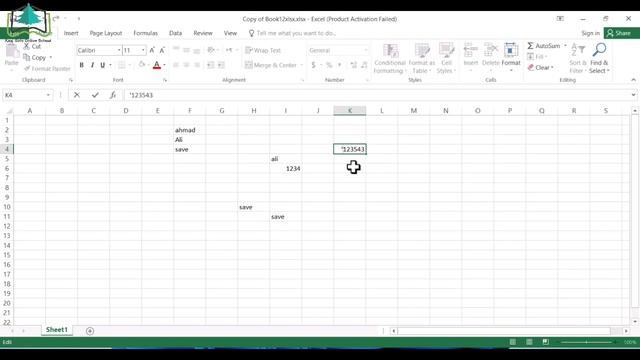The width and height of the screenshot is (640, 360).
Task: Add a new sheet with plus button
Action: pyautogui.click(x=90, y=331)
